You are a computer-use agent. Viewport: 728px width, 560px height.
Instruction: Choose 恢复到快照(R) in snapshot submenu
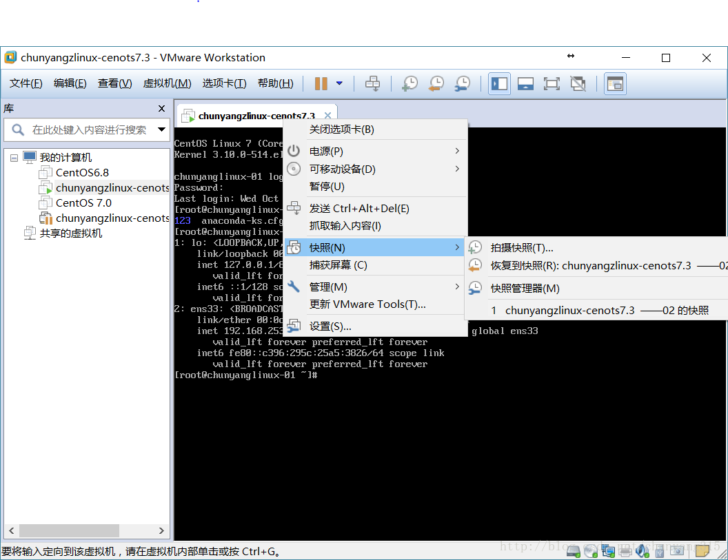(x=596, y=266)
